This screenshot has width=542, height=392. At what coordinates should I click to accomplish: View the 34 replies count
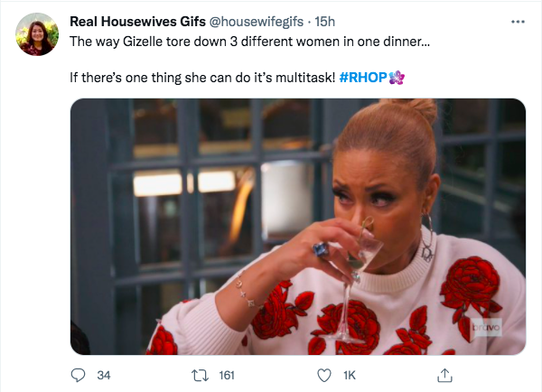coord(103,373)
